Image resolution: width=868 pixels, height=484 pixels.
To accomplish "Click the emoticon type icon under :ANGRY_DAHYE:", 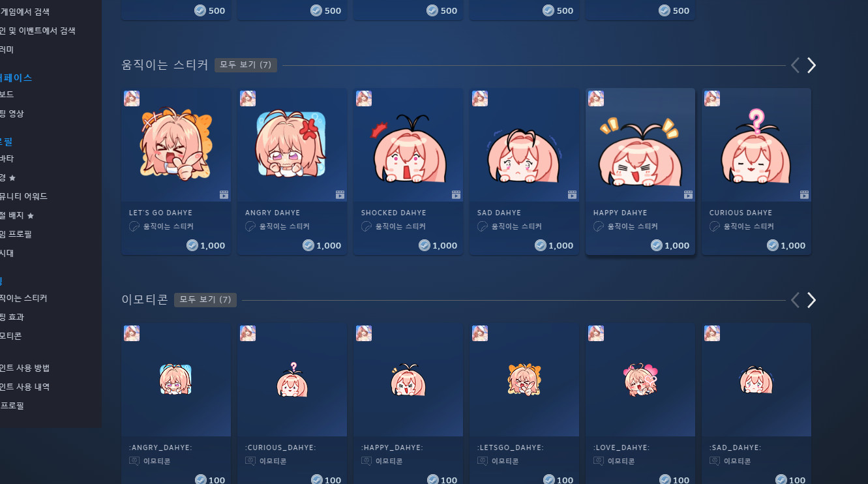I will [134, 461].
